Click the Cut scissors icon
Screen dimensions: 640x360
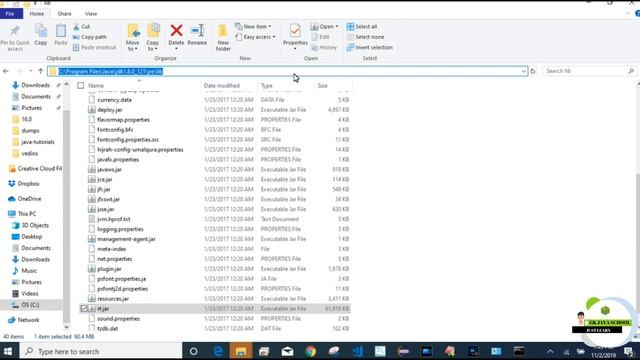[76, 27]
